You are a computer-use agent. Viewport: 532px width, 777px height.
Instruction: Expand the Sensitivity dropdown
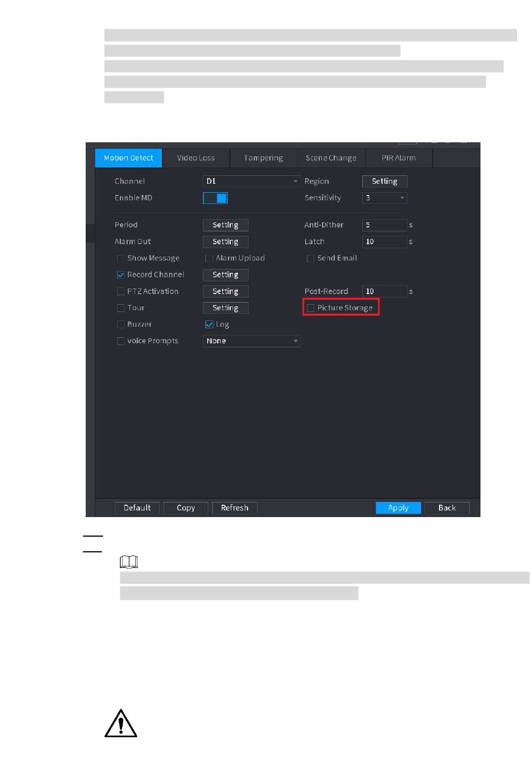coord(385,198)
